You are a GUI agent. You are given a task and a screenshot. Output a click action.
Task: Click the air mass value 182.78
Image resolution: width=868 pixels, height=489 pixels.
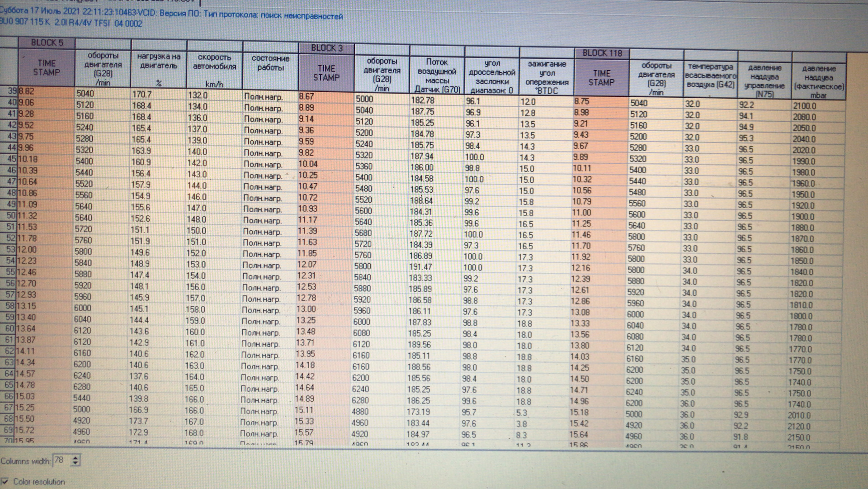(x=422, y=100)
